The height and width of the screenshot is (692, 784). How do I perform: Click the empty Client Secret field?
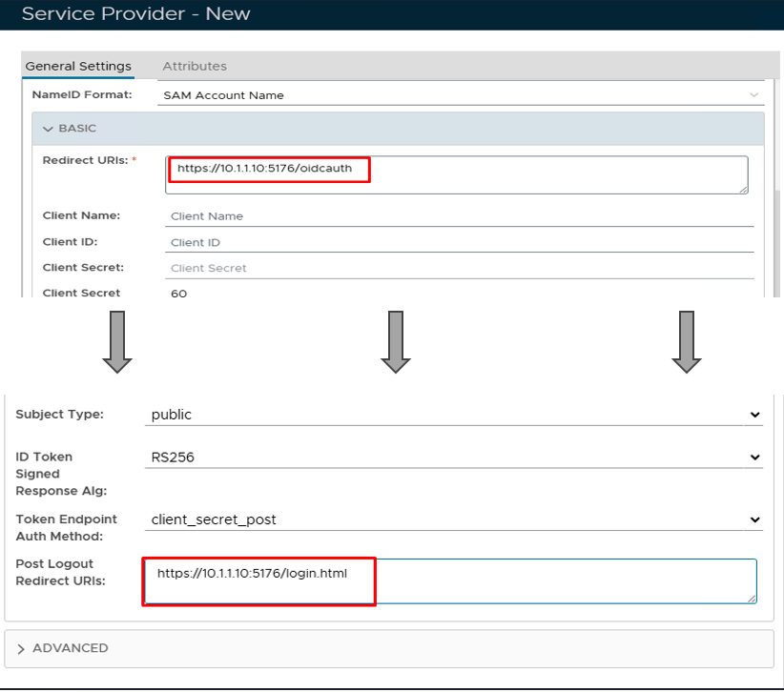[458, 268]
